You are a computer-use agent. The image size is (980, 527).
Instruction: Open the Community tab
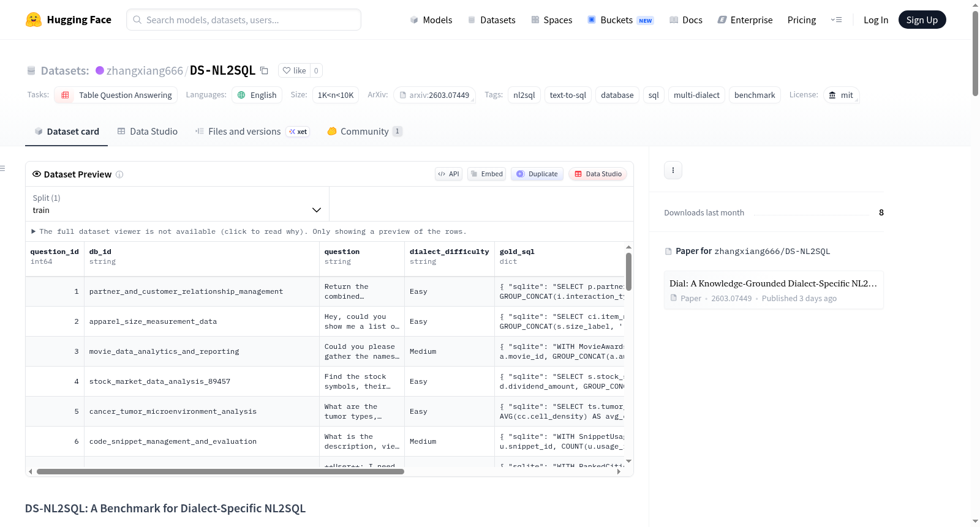tap(364, 131)
